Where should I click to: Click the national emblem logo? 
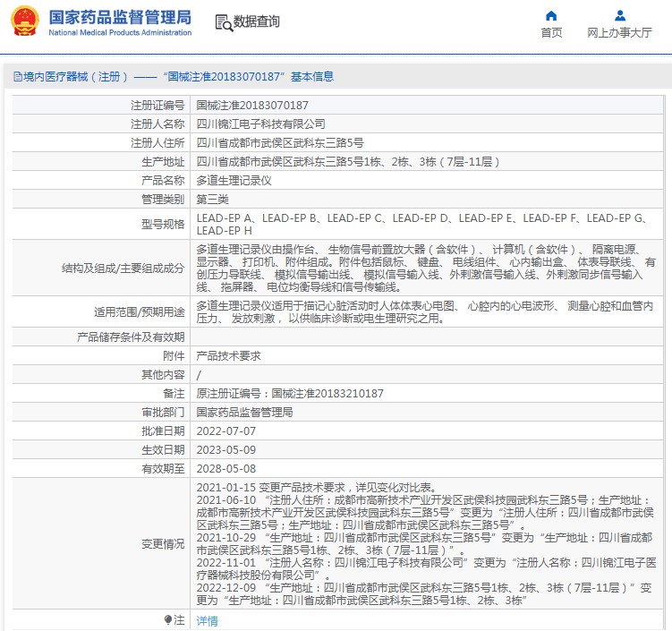coord(25,21)
